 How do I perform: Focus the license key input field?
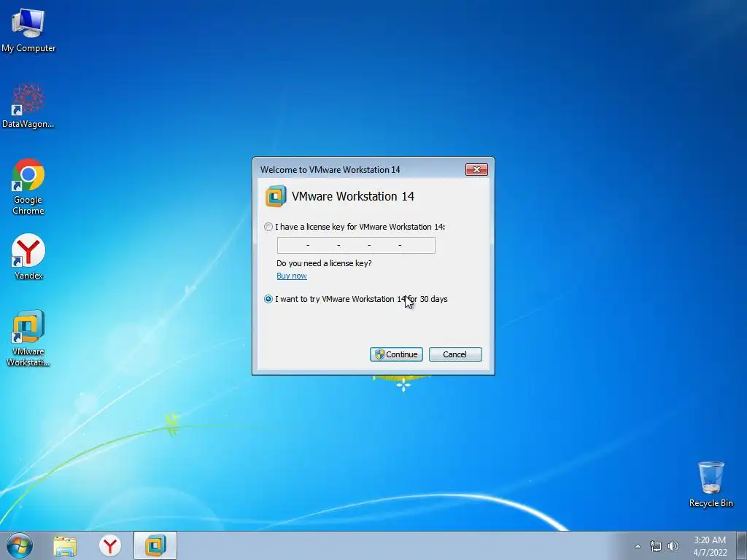click(x=356, y=245)
